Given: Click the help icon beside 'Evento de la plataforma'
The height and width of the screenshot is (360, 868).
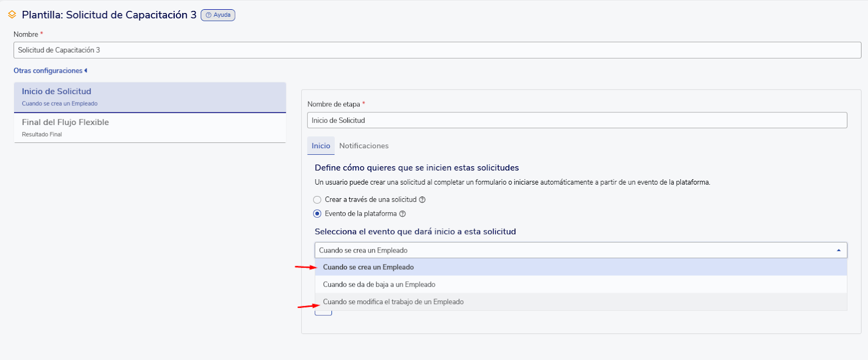Looking at the screenshot, I should point(403,214).
